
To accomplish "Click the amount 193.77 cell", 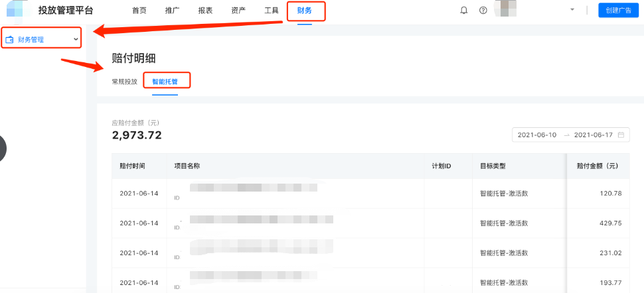I will [610, 283].
